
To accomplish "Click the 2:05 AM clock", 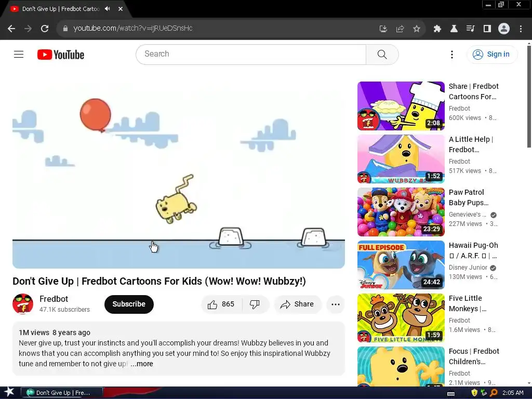I will pyautogui.click(x=513, y=393).
